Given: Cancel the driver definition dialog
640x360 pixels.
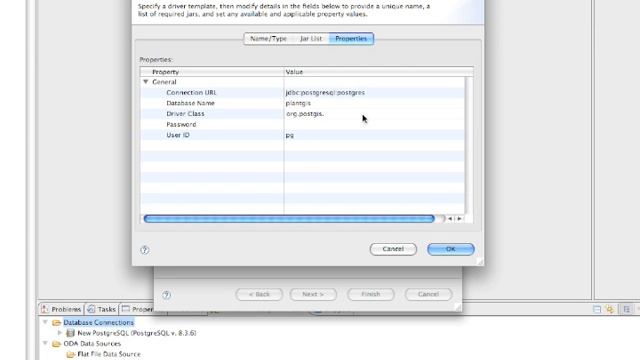Looking at the screenshot, I should [393, 249].
